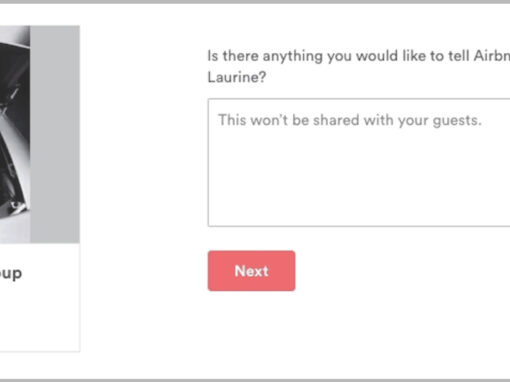This screenshot has height=382, width=510.
Task: Click the placeholder text "This won't be shared"
Action: [288, 120]
